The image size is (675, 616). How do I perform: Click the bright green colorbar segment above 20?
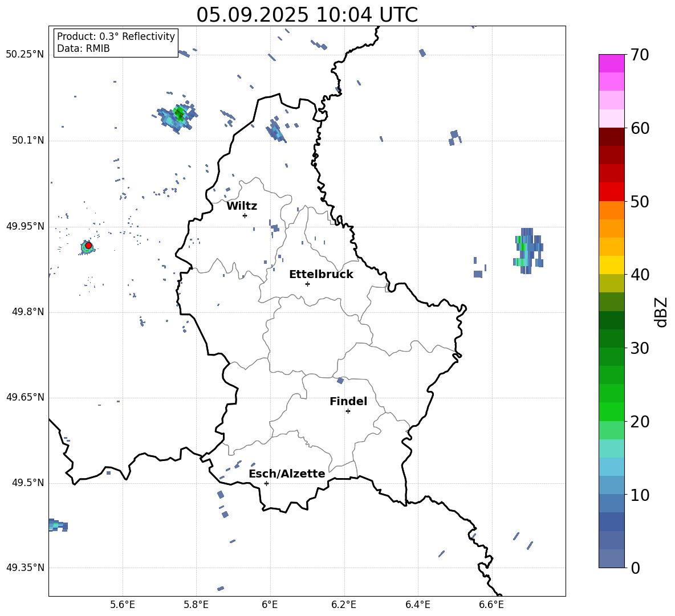pos(611,411)
